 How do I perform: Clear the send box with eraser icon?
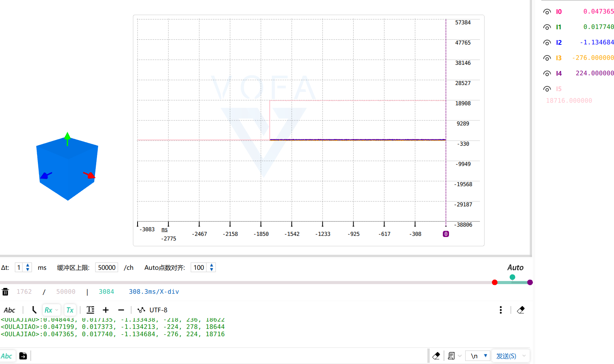(x=436, y=356)
